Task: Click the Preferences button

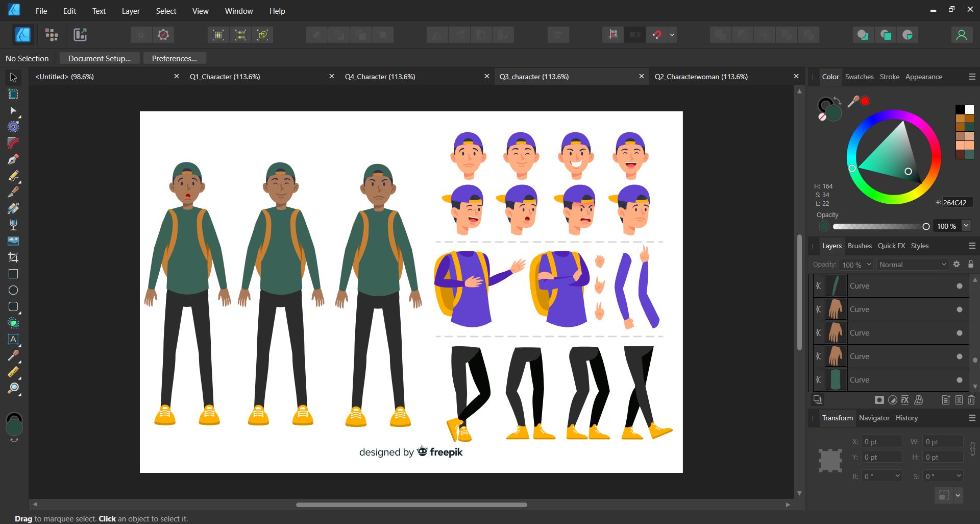Action: (174, 58)
